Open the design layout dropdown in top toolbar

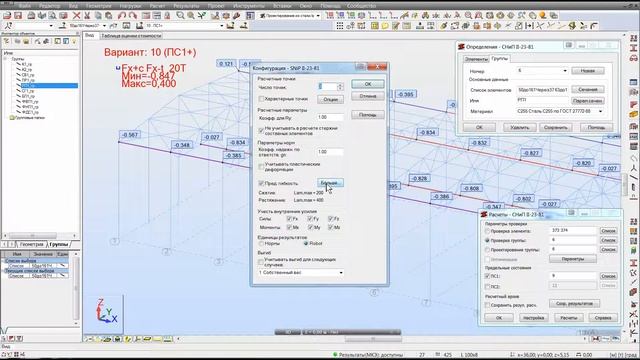[318, 16]
